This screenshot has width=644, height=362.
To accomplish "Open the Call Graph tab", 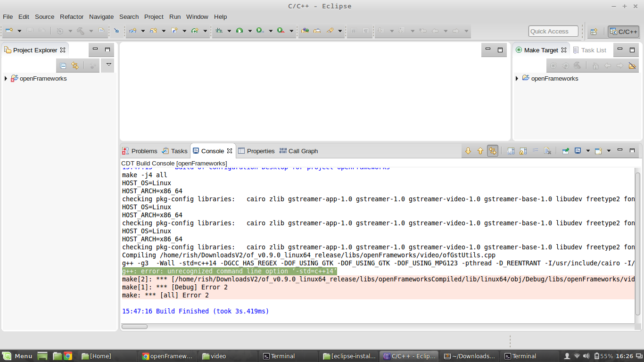I will click(299, 151).
